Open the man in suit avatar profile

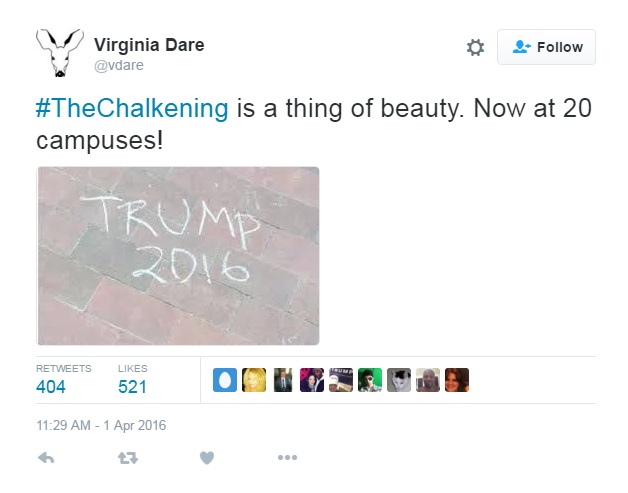283,380
